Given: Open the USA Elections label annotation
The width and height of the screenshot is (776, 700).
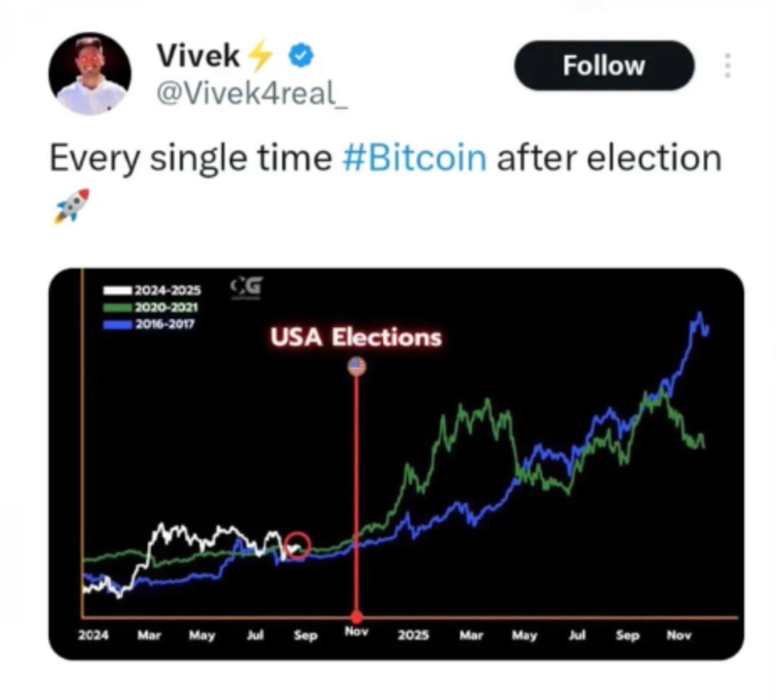Looking at the screenshot, I should pyautogui.click(x=357, y=337).
